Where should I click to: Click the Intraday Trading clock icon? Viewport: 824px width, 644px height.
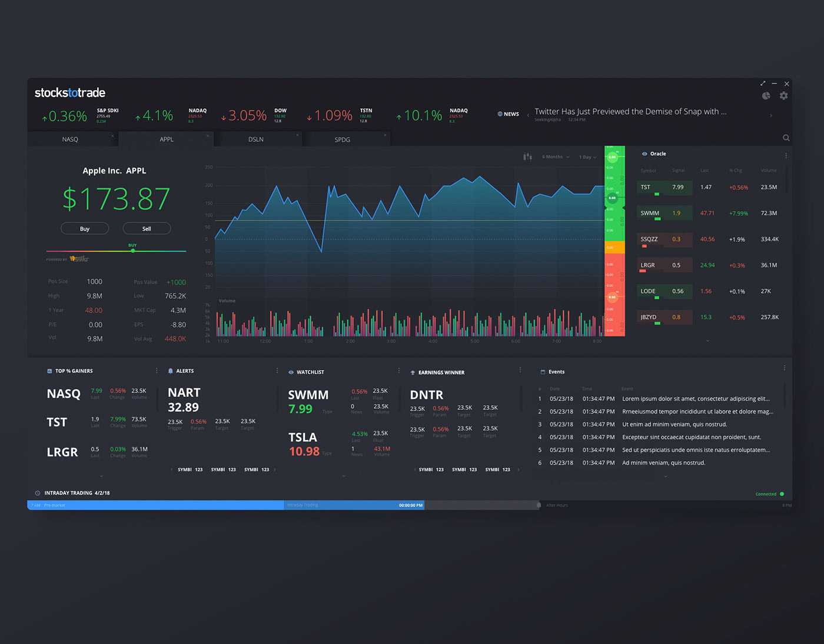pyautogui.click(x=38, y=493)
